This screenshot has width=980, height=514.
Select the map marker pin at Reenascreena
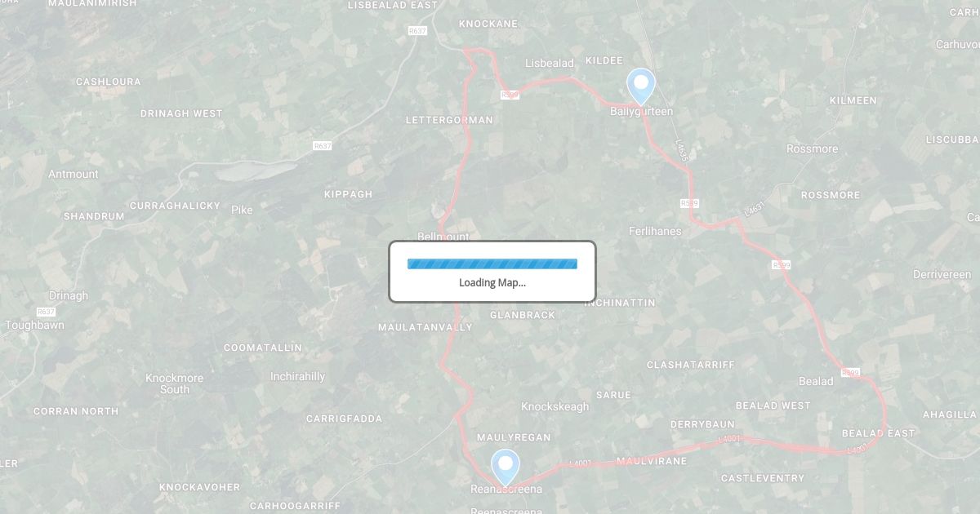[506, 468]
